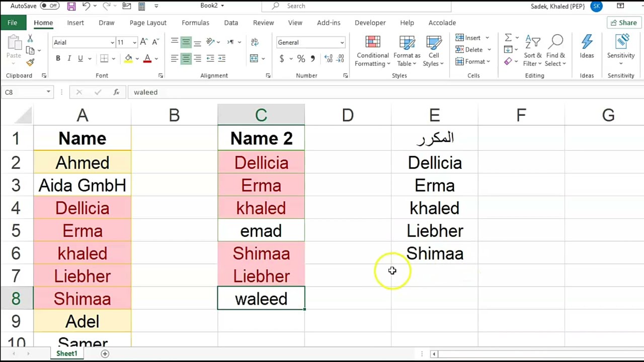Add a new sheet with plus icon
This screenshot has width=644, height=362.
[x=105, y=354]
